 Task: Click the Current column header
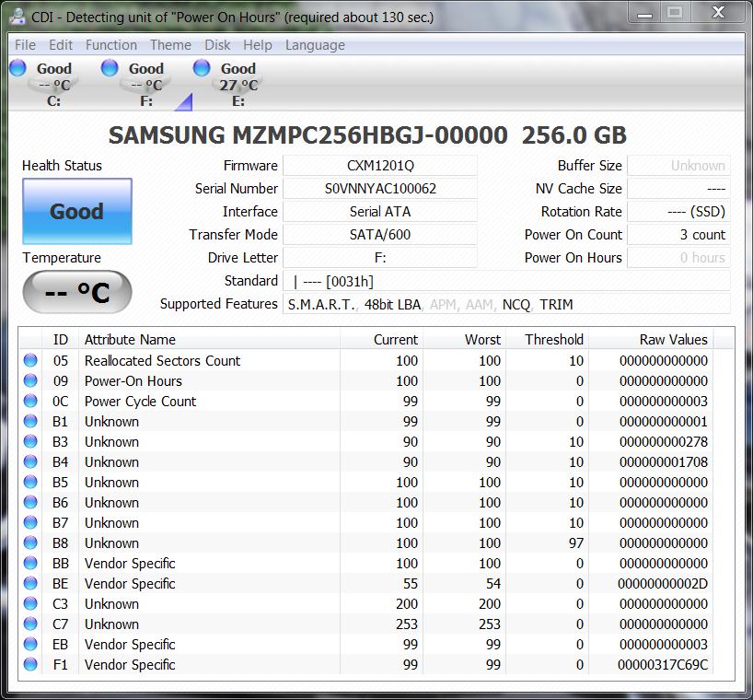click(381, 340)
